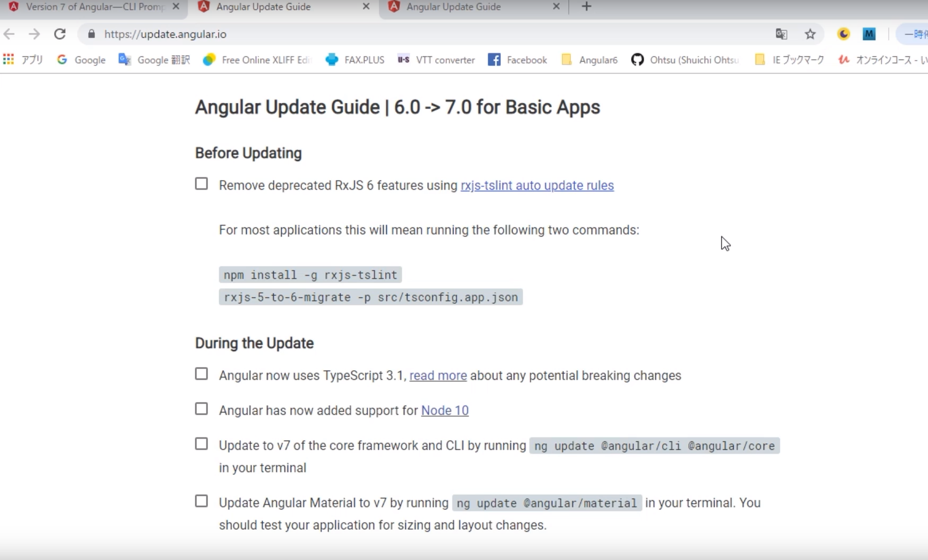Image resolution: width=928 pixels, height=560 pixels.
Task: Check the Update to v7 core framework box
Action: pyautogui.click(x=202, y=444)
